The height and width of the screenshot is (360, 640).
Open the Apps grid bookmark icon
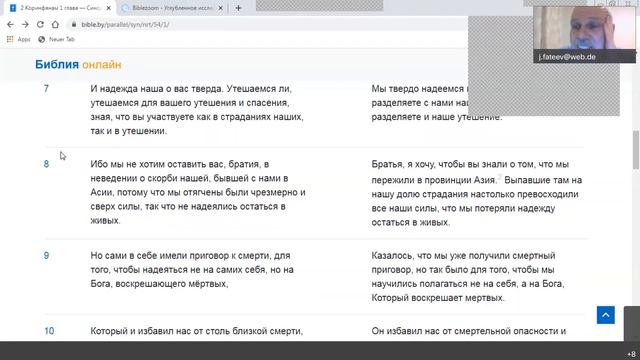tap(10, 39)
